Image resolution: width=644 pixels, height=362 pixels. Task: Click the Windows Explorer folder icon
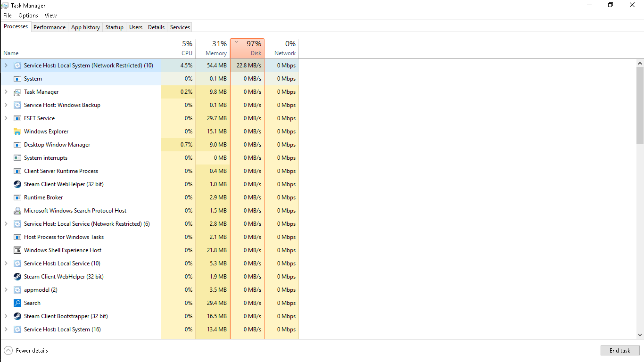pyautogui.click(x=17, y=132)
